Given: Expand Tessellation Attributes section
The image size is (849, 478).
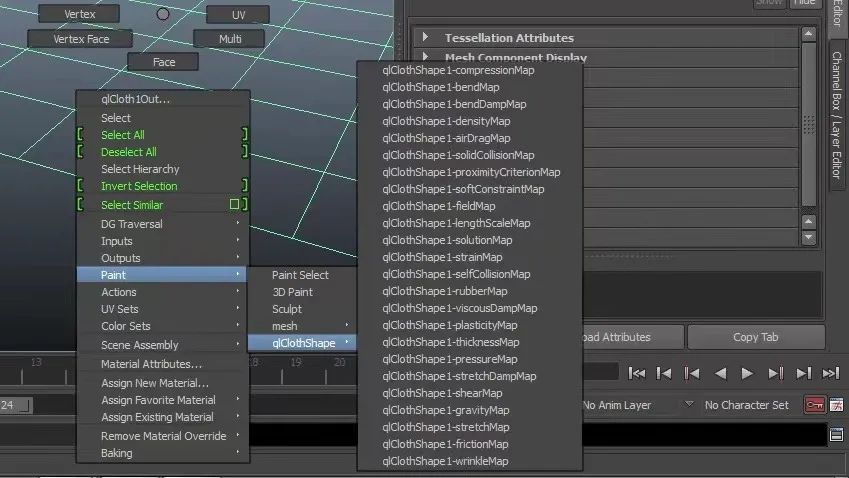Looking at the screenshot, I should 425,37.
